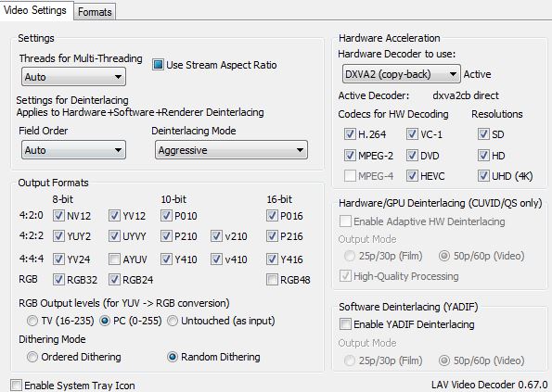Expand the Field Order dropdown

[73, 150]
